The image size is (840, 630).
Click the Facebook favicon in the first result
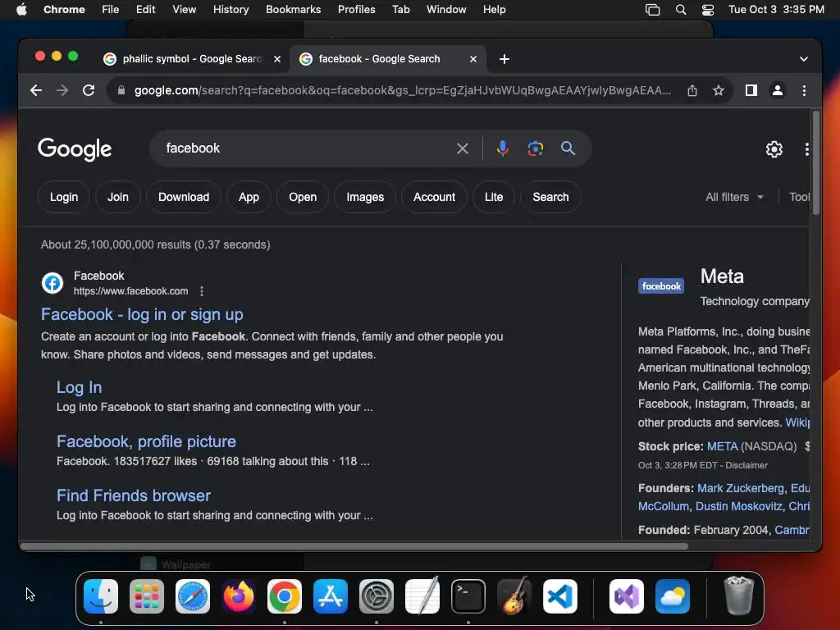[52, 283]
